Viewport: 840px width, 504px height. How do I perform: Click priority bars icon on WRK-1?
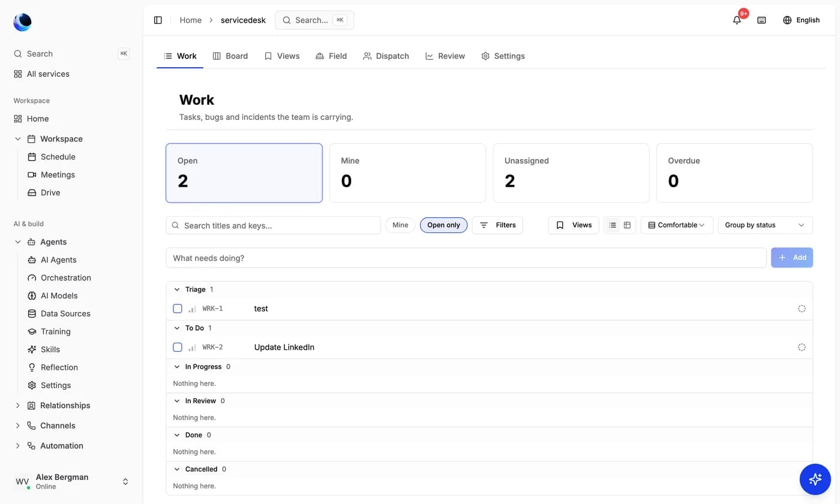(192, 309)
